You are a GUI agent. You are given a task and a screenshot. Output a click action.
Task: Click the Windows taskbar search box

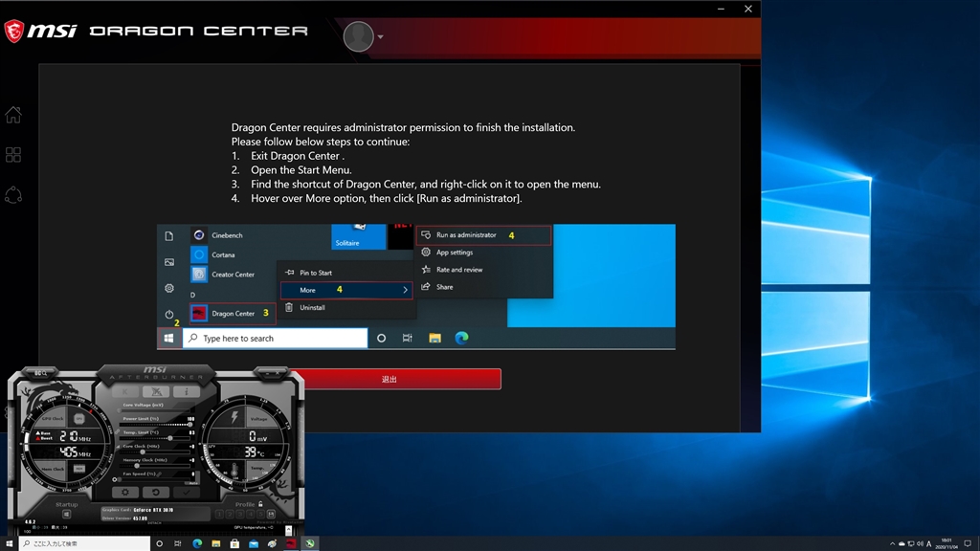86,543
